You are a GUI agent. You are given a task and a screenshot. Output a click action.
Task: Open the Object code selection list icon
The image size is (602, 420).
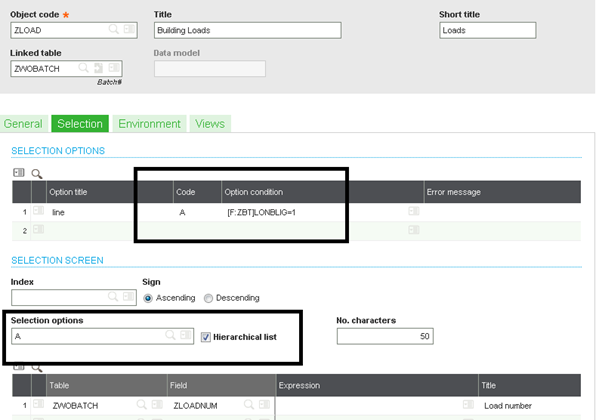pyautogui.click(x=129, y=31)
